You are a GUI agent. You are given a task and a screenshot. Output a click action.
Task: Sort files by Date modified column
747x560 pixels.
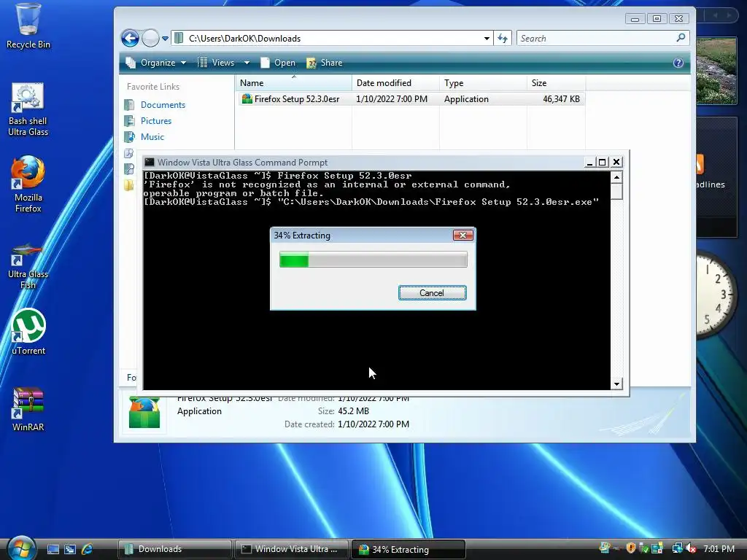tap(395, 83)
